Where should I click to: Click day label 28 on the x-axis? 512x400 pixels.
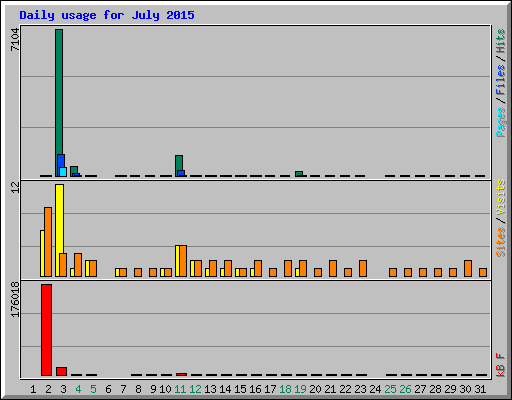coord(435,389)
